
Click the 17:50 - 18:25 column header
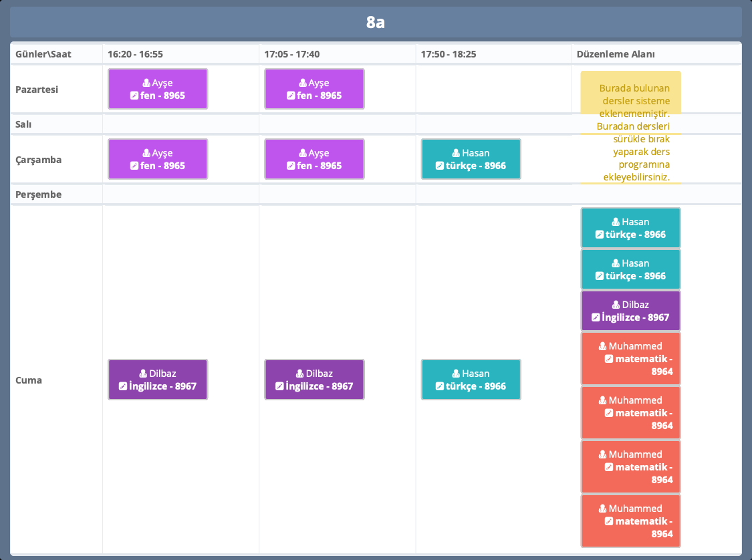click(448, 54)
